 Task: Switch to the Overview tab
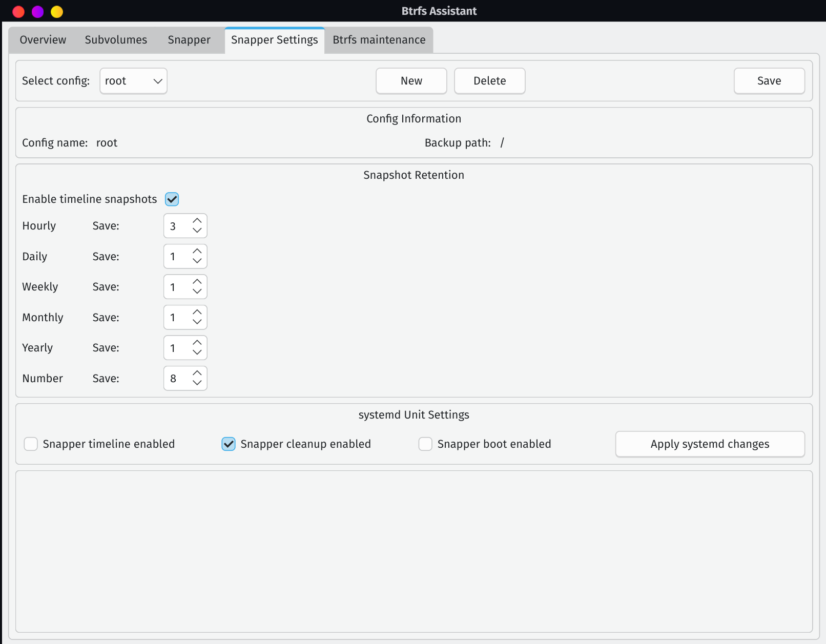click(43, 40)
